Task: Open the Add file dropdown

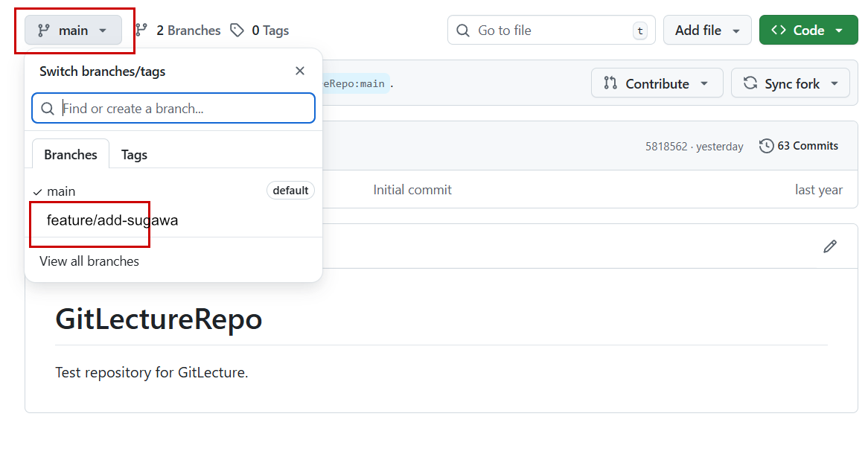Action: point(707,31)
